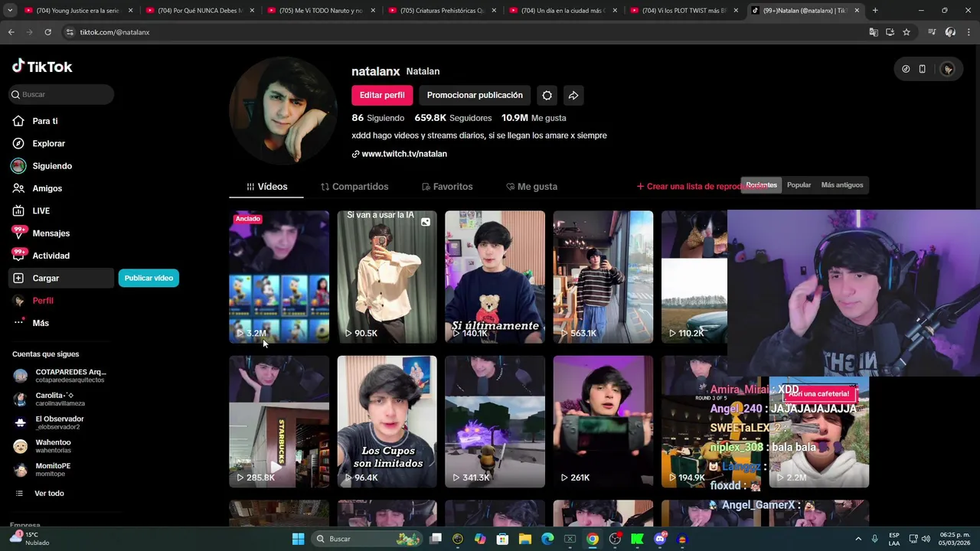The height and width of the screenshot is (551, 980).
Task: Click the Chrome back arrow
Action: pos(11,32)
